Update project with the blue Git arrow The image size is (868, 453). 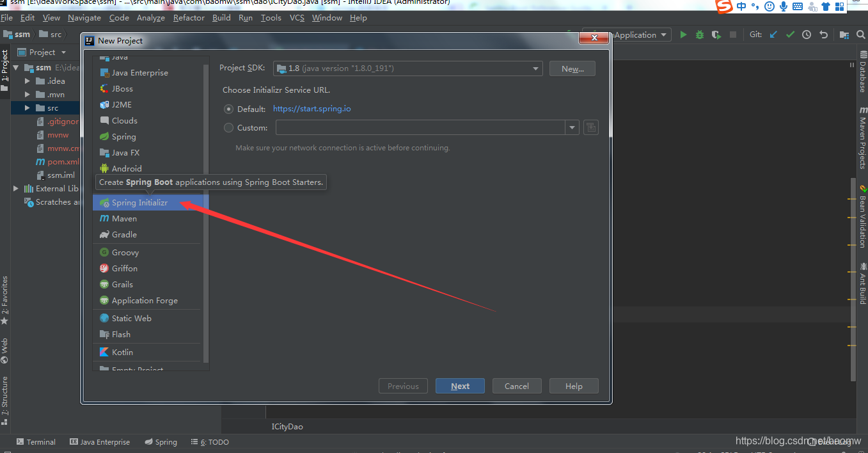click(773, 35)
